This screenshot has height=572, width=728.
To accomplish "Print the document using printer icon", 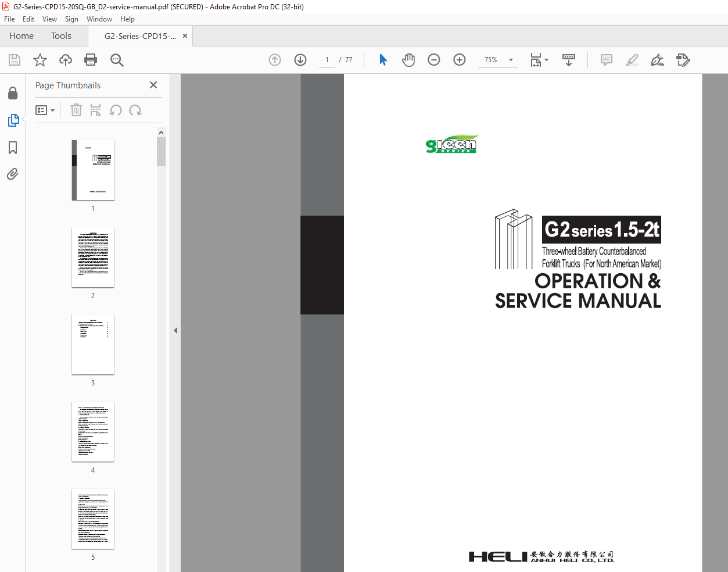I will pyautogui.click(x=91, y=60).
